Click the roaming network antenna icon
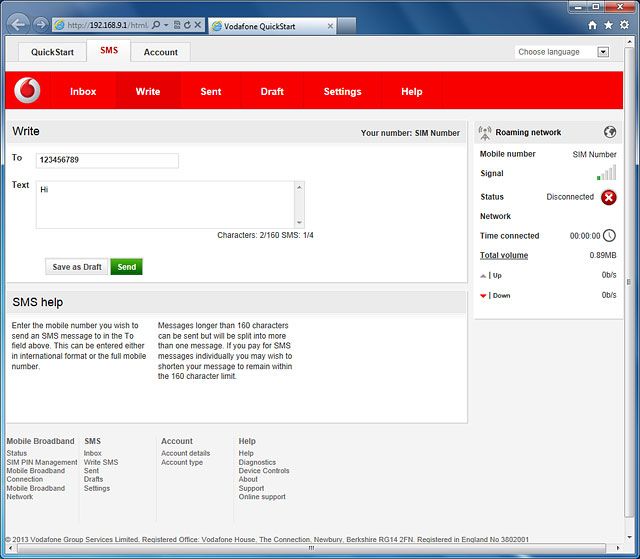The height and width of the screenshot is (559, 640). pyautogui.click(x=485, y=132)
